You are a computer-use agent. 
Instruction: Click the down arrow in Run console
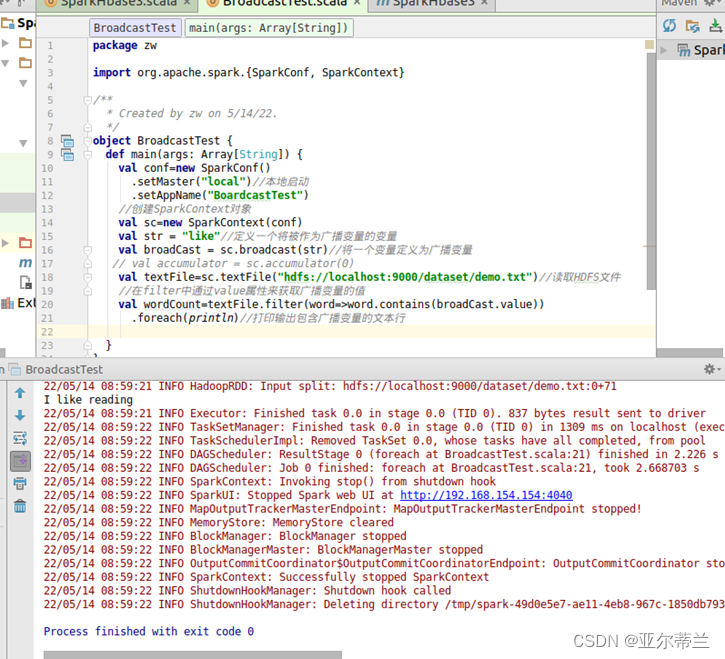(x=20, y=415)
